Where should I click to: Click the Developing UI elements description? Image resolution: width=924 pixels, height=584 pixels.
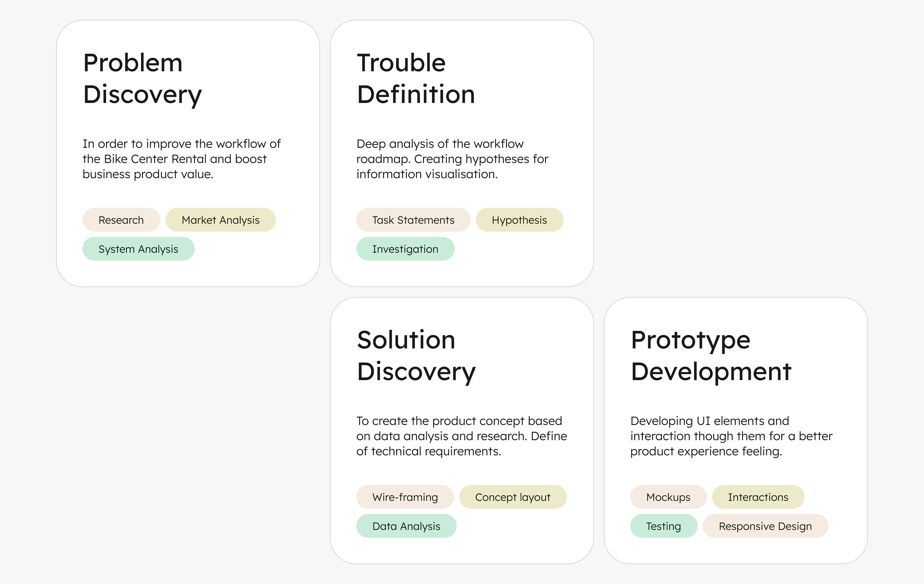pos(731,436)
